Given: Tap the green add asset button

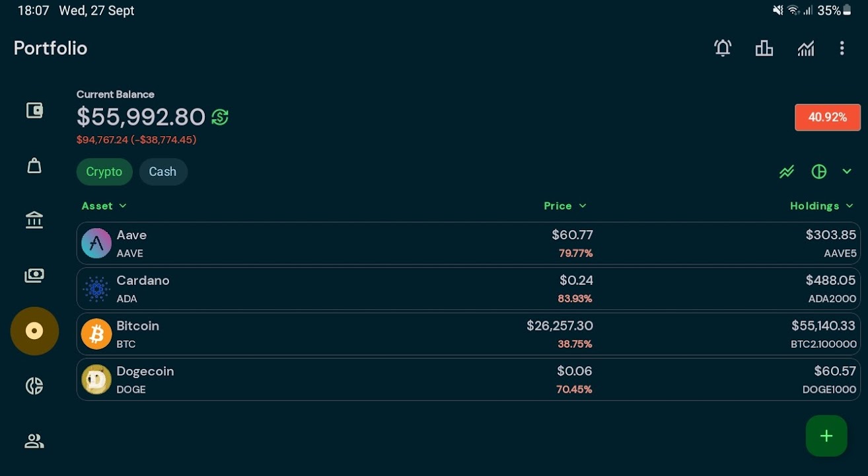Looking at the screenshot, I should pyautogui.click(x=826, y=436).
